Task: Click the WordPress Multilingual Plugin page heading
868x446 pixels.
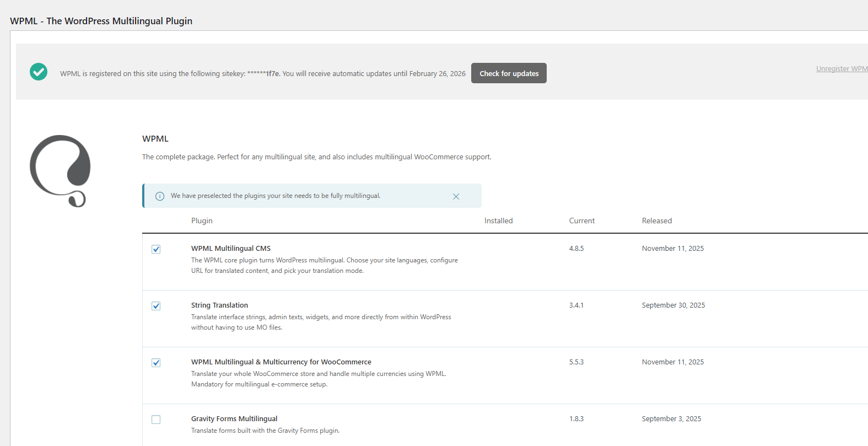Action: pos(101,21)
